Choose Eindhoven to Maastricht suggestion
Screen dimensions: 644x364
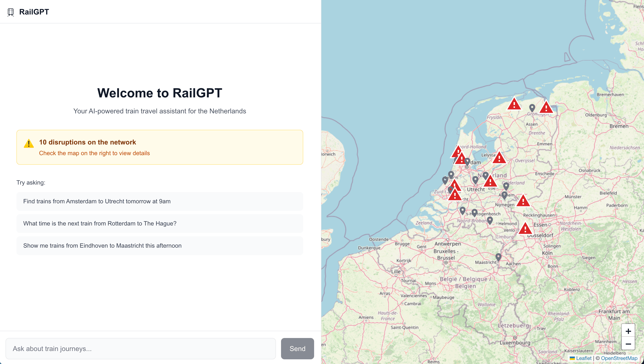(160, 246)
